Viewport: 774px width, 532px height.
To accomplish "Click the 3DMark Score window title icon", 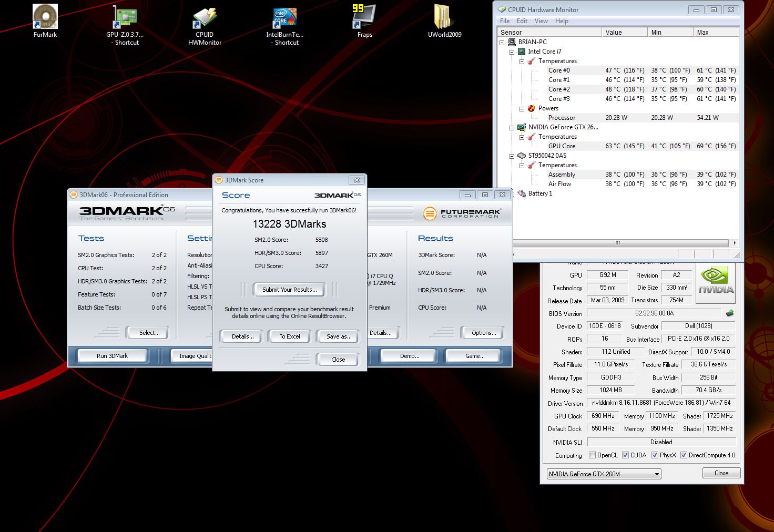I will pos(219,180).
